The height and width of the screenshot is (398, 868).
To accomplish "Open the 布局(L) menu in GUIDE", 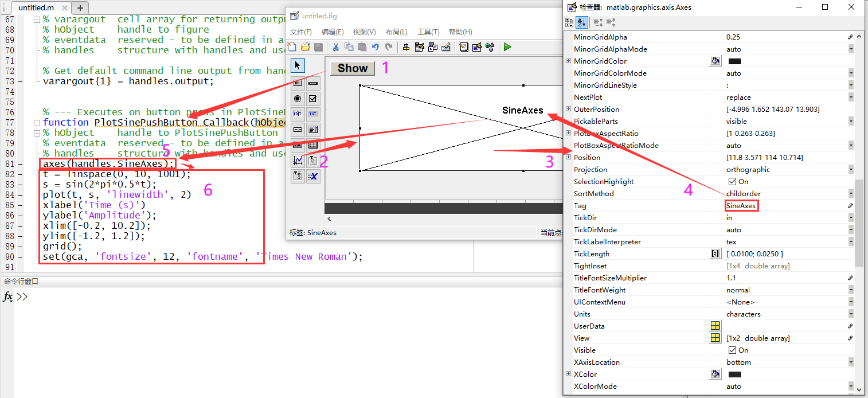I will 397,32.
